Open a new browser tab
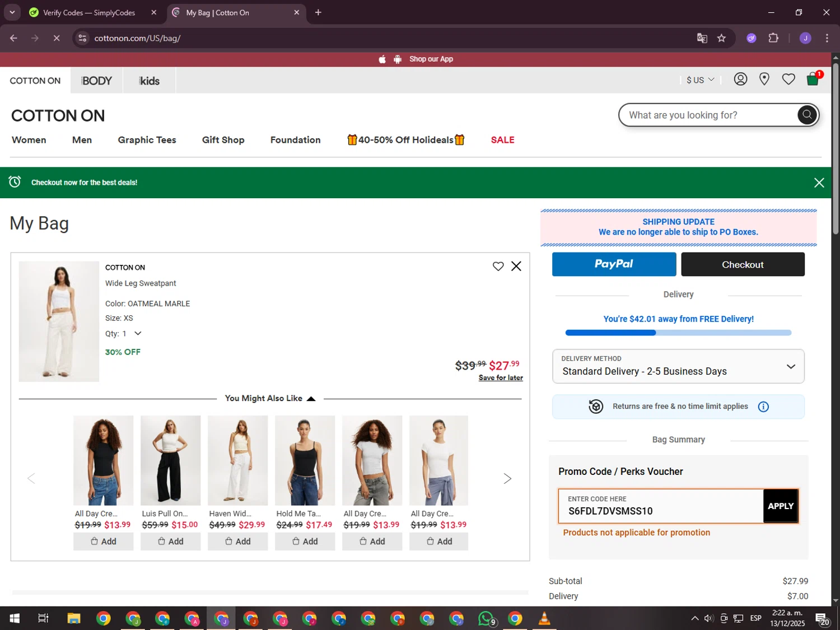The image size is (840, 630). (318, 12)
